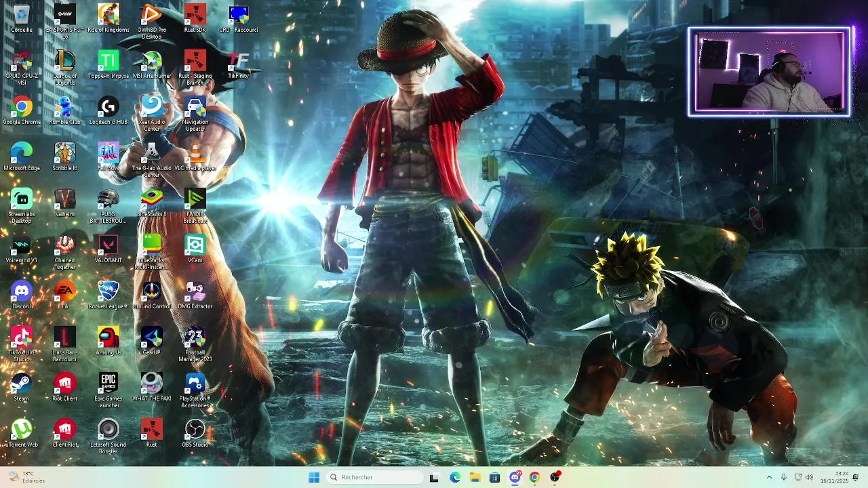Select the VCam desktop icon
Viewport: 868px width, 488px height.
coord(195,249)
